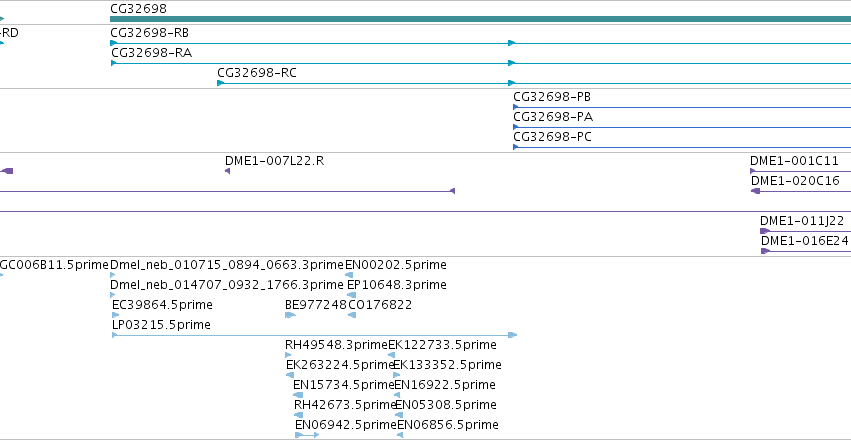This screenshot has width=851, height=440.
Task: Select the BE977248 label
Action: (316, 305)
